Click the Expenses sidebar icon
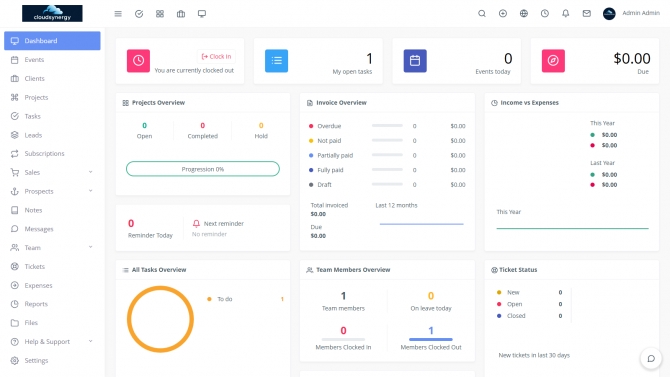Image resolution: width=670 pixels, height=377 pixels. pos(15,285)
